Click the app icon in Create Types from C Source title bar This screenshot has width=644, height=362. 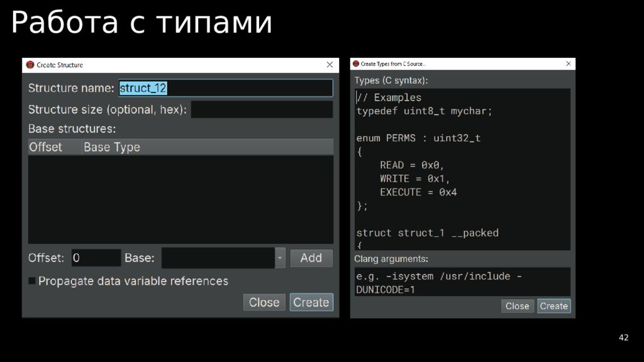355,64
